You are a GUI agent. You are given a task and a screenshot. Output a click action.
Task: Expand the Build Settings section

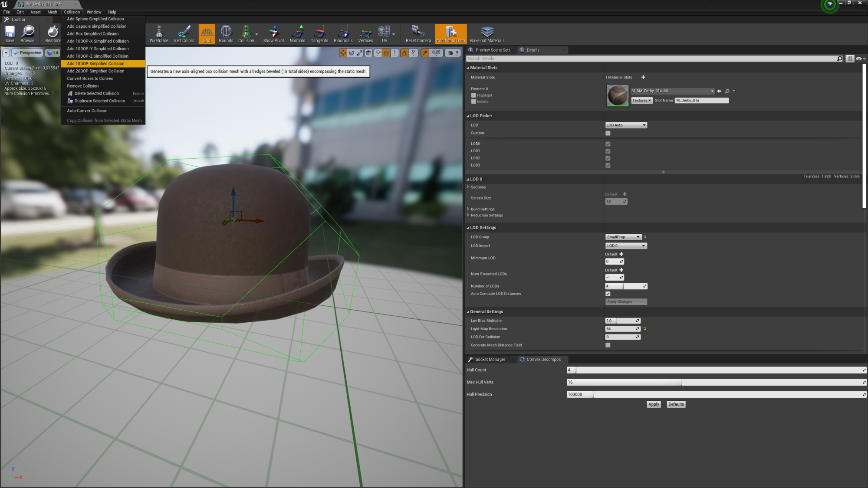469,209
